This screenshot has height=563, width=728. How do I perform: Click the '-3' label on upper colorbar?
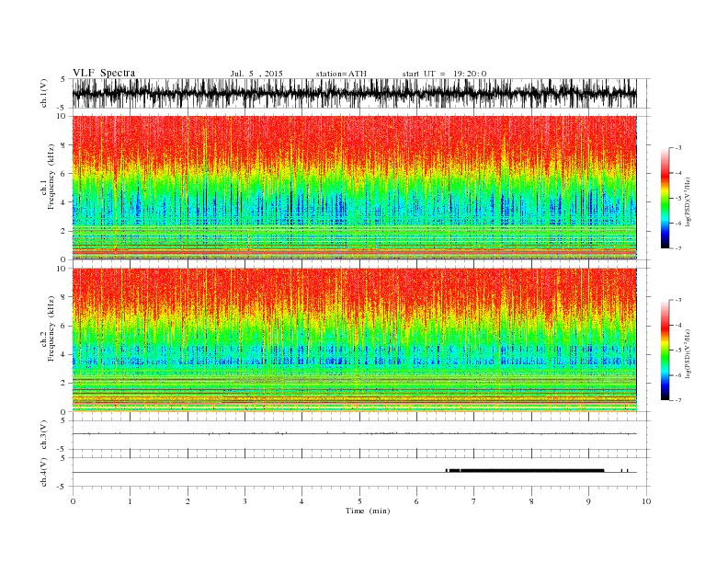pyautogui.click(x=678, y=148)
